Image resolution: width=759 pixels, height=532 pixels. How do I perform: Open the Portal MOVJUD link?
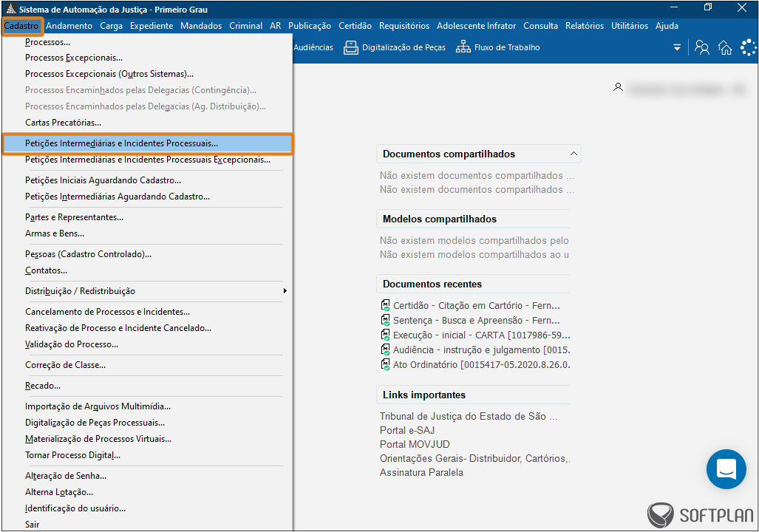pos(415,444)
